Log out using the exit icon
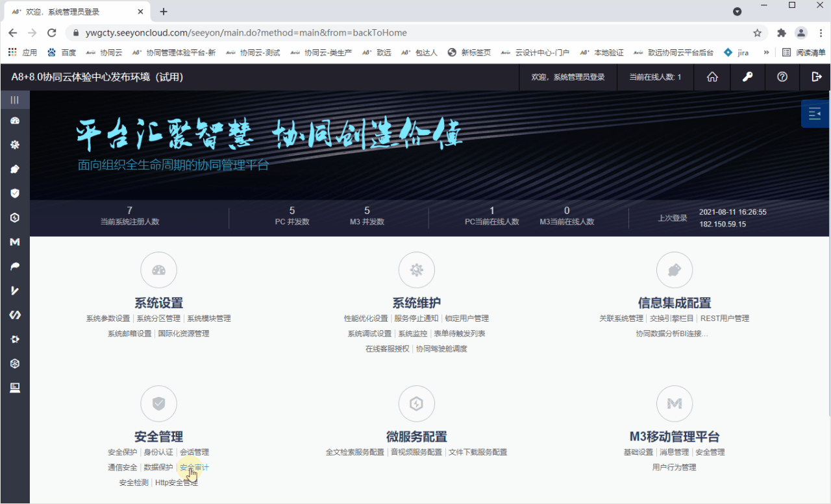This screenshot has height=504, width=831. pos(817,77)
